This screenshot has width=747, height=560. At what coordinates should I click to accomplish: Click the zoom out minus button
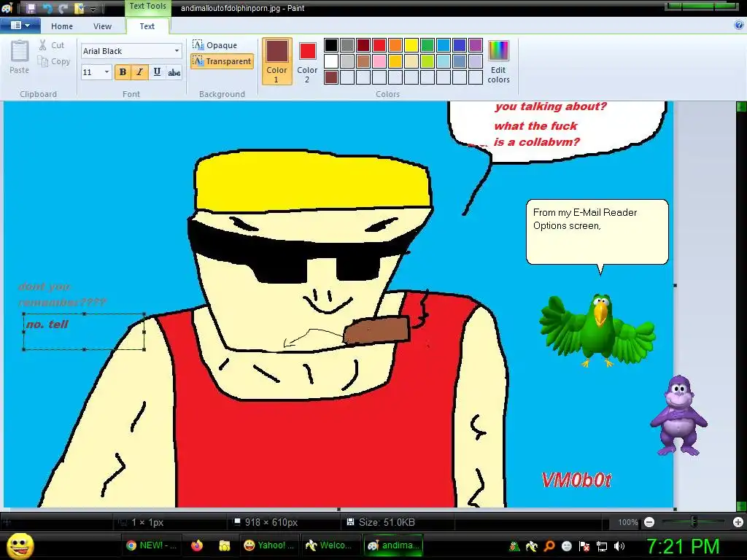[x=649, y=522]
